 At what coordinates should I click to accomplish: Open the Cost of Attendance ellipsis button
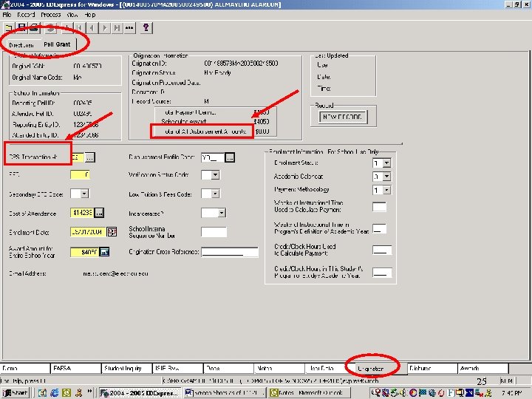(99, 213)
